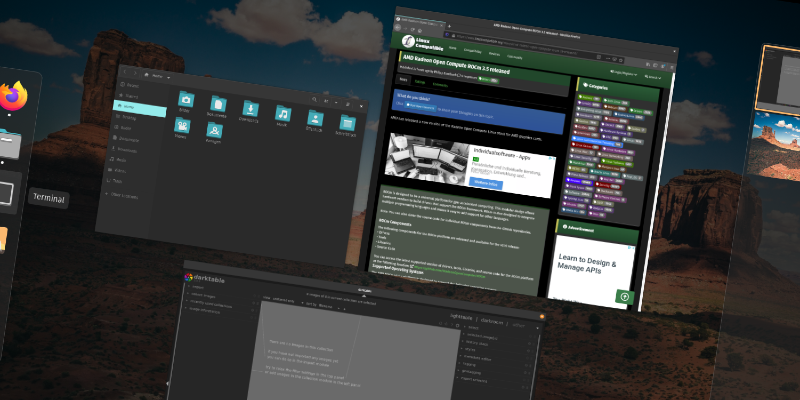
Task: Click the Terminal icon in the dock
Action: [6, 193]
